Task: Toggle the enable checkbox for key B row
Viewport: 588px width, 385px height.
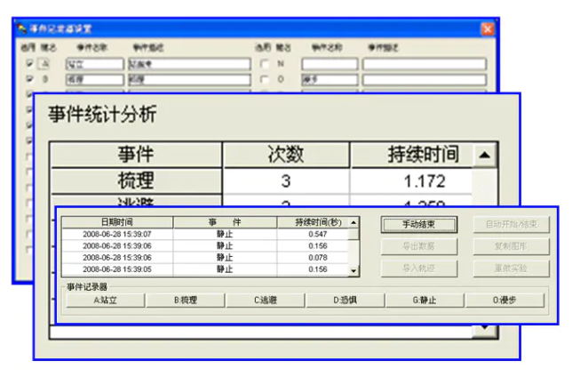Action: pyautogui.click(x=29, y=79)
